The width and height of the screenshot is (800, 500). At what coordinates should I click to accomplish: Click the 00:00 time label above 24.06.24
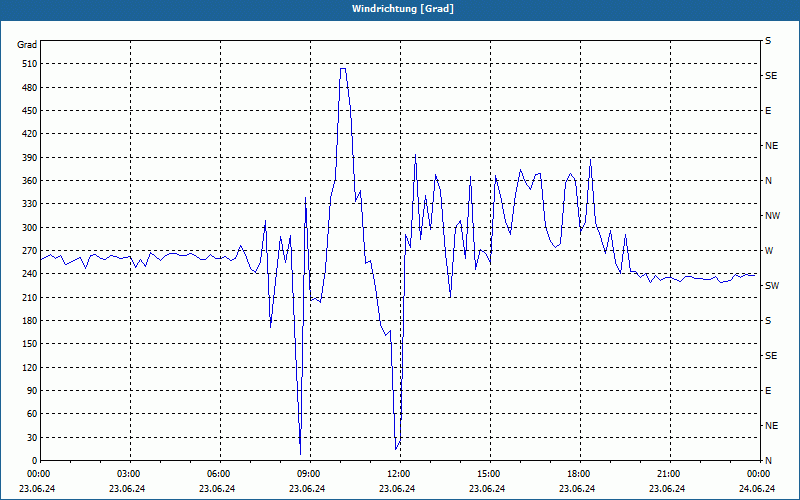click(x=758, y=474)
